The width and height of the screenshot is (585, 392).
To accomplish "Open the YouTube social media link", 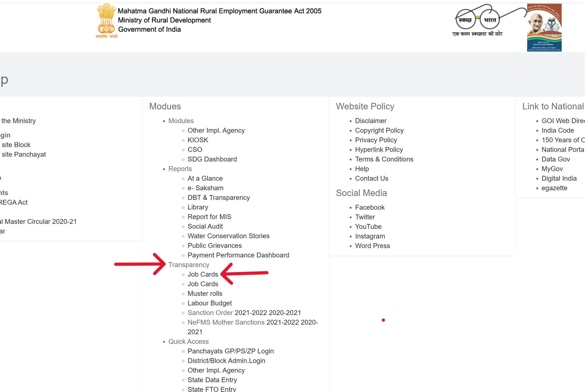I will coord(368,227).
